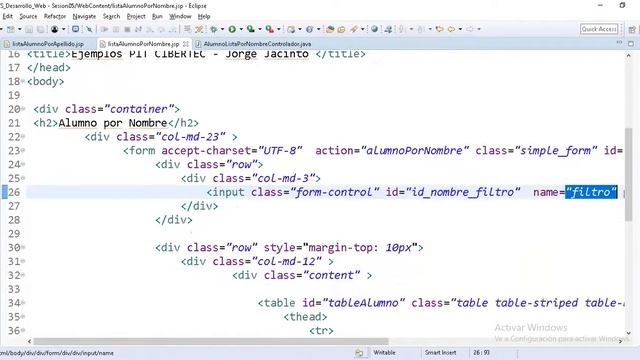Image resolution: width=640 pixels, height=360 pixels.
Task: Open the Debug dropdown arrow
Action: point(222,29)
